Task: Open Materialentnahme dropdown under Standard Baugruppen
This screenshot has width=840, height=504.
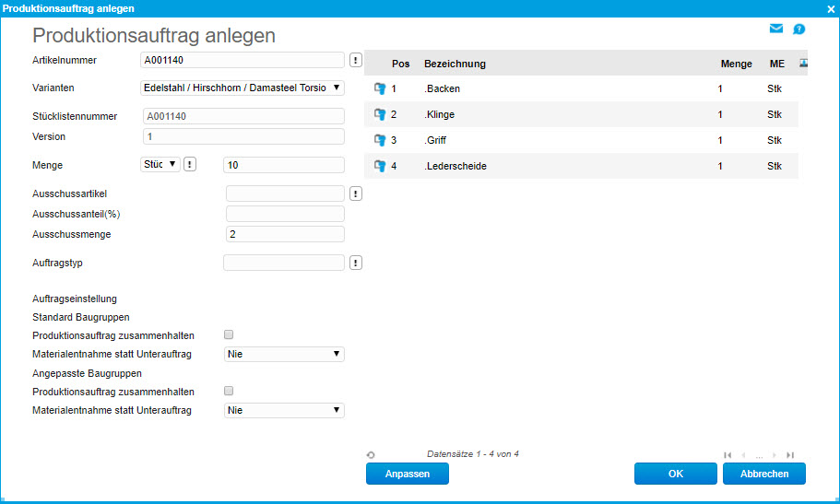Action: click(284, 354)
